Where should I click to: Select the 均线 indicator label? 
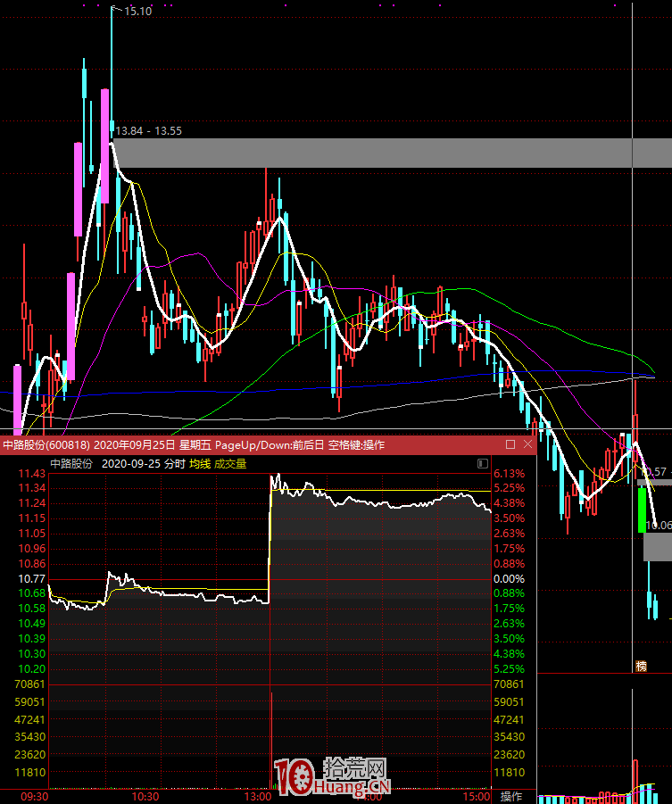pos(199,464)
